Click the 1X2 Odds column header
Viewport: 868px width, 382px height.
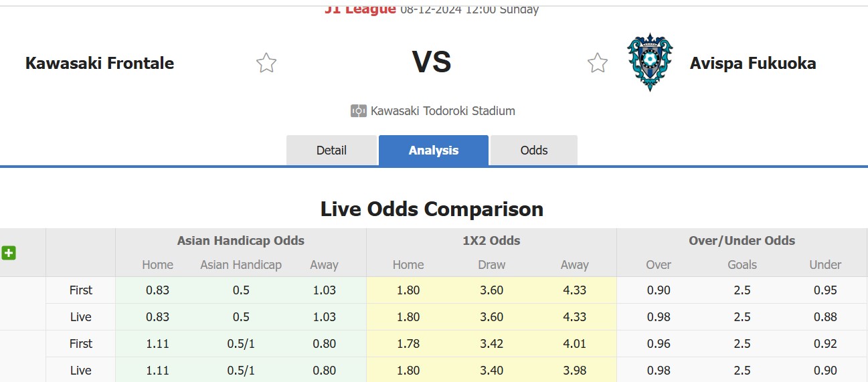pyautogui.click(x=492, y=241)
